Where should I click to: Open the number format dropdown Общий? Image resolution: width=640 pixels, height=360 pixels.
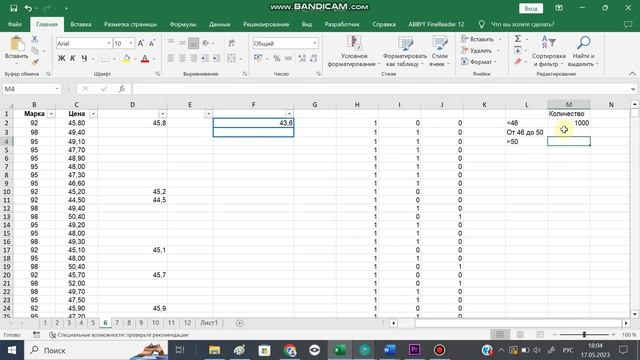tap(315, 43)
